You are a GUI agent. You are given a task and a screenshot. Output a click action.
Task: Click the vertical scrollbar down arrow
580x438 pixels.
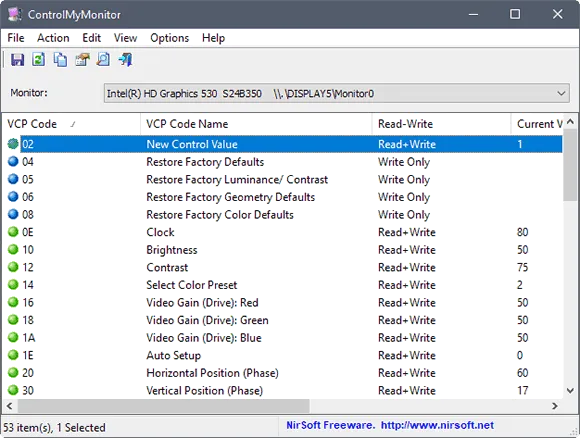[570, 391]
